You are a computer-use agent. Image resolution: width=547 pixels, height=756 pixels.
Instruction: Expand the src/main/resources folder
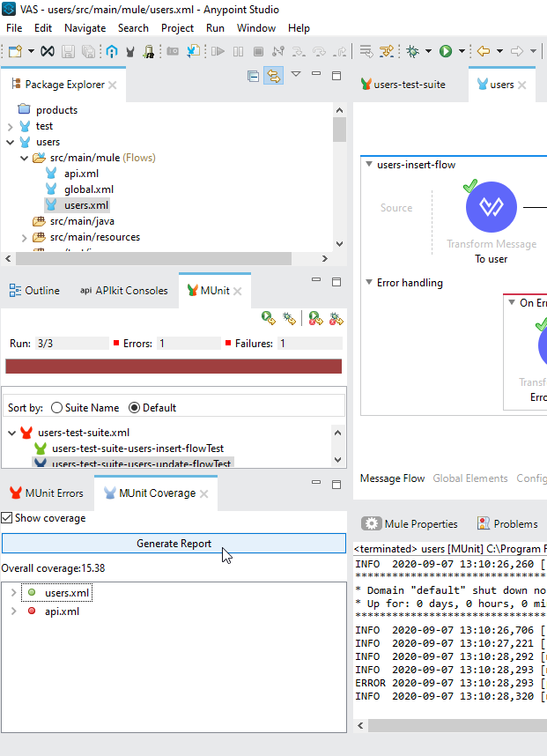click(x=24, y=237)
